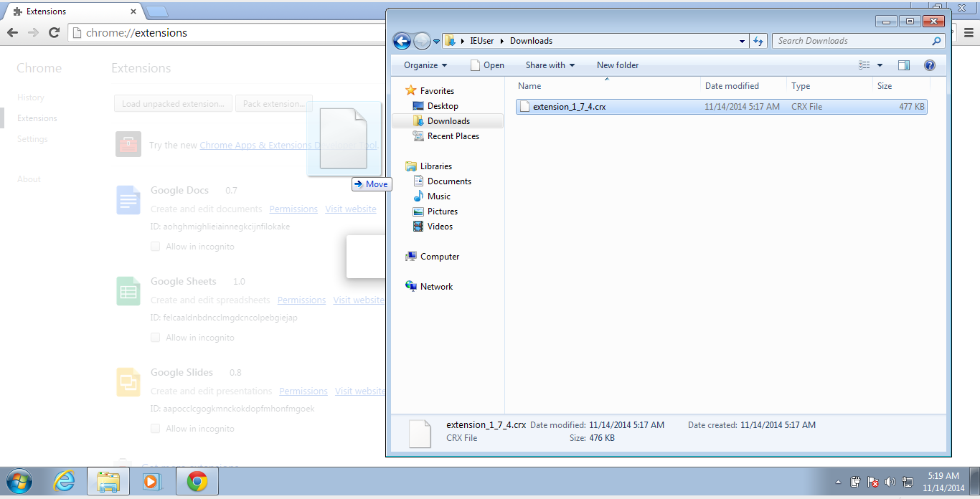Click the Pack extension button
This screenshot has height=499, width=980.
(x=274, y=104)
